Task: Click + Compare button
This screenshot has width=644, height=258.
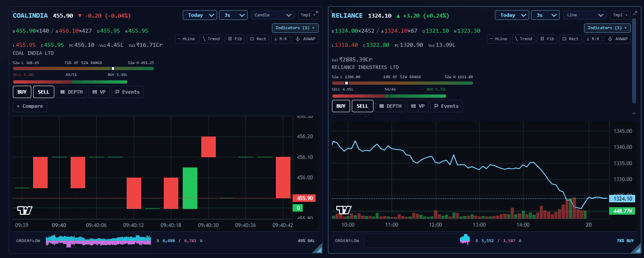Action: coord(30,106)
